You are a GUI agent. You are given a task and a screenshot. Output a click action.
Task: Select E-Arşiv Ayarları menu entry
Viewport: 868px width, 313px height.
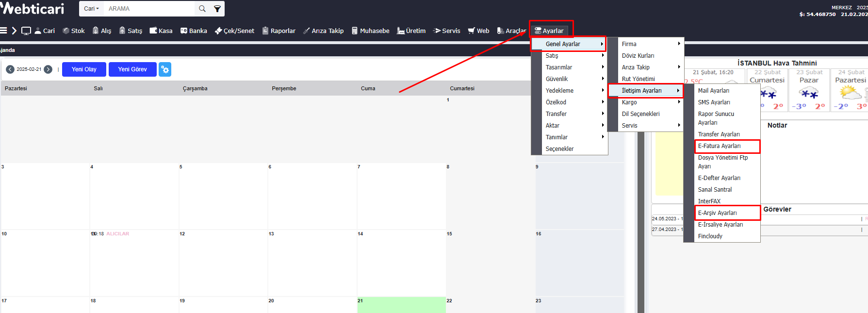pos(718,213)
